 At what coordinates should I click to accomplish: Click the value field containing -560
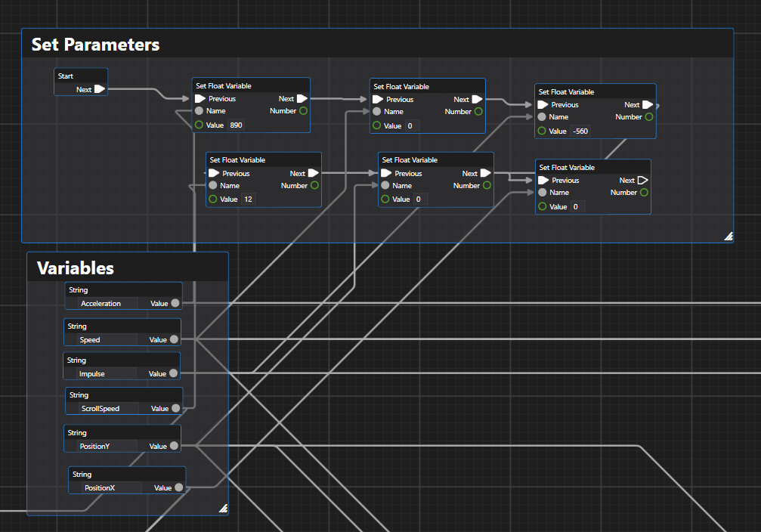580,131
